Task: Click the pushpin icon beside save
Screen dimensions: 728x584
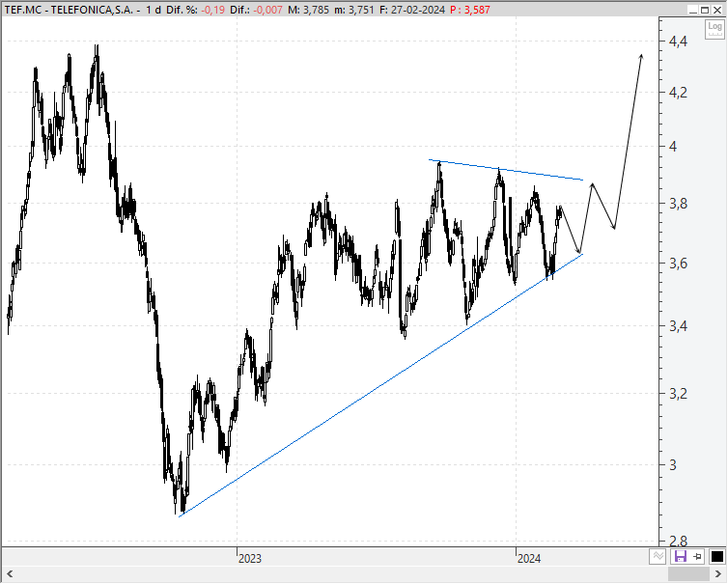Action: point(697,556)
